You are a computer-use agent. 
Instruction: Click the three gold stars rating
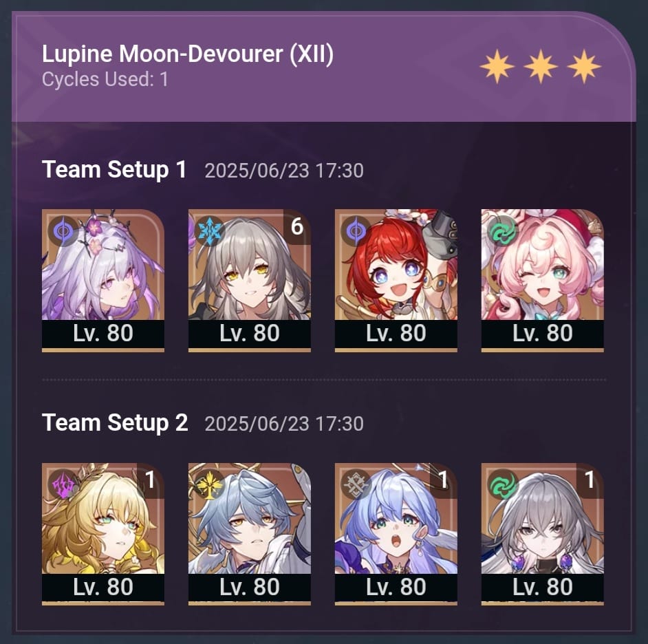pyautogui.click(x=540, y=67)
